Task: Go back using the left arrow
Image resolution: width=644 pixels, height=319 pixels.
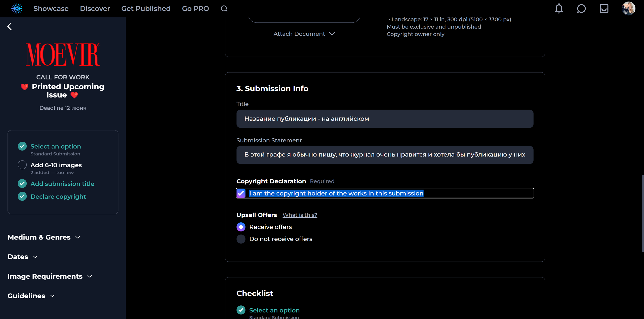Action: point(10,26)
